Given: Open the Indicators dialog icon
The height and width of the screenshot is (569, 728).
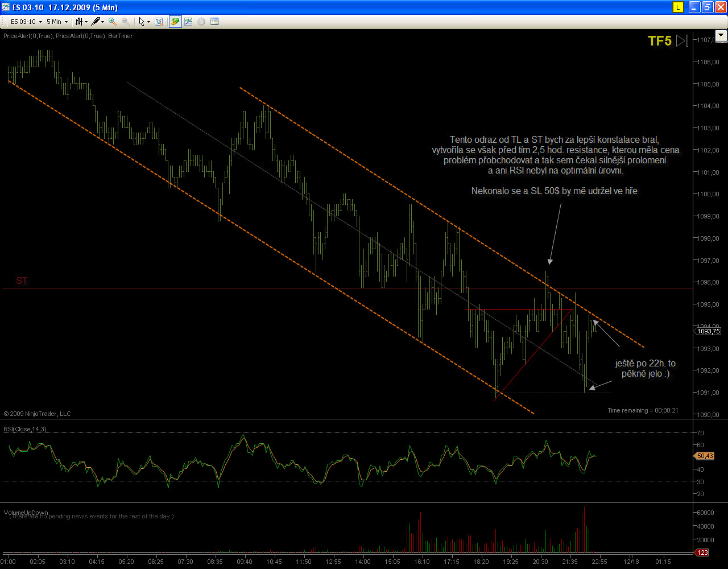Looking at the screenshot, I should [188, 22].
